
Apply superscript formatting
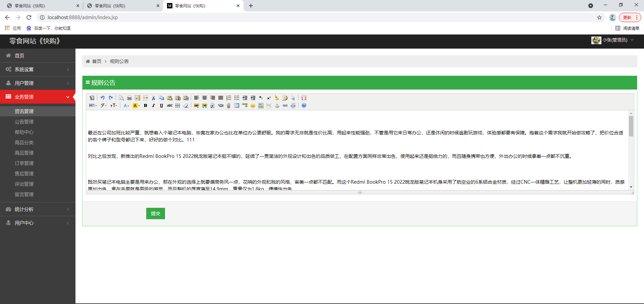point(269,98)
